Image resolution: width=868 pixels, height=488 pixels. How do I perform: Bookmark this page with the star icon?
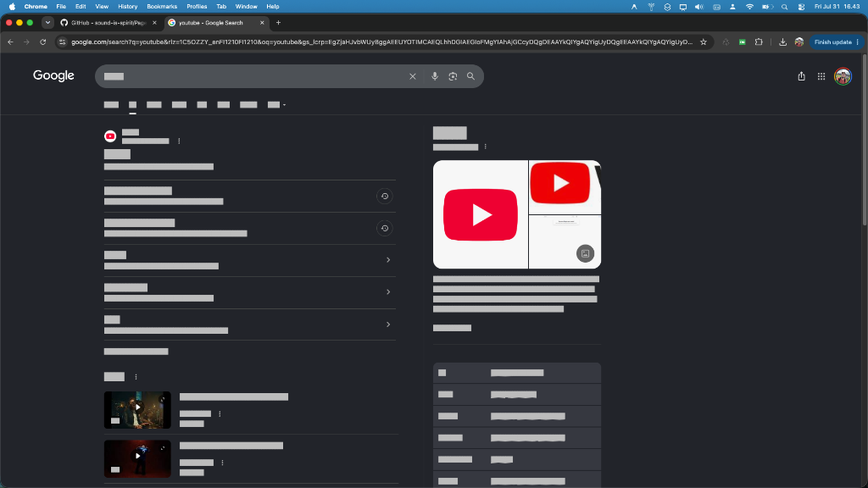tap(703, 42)
